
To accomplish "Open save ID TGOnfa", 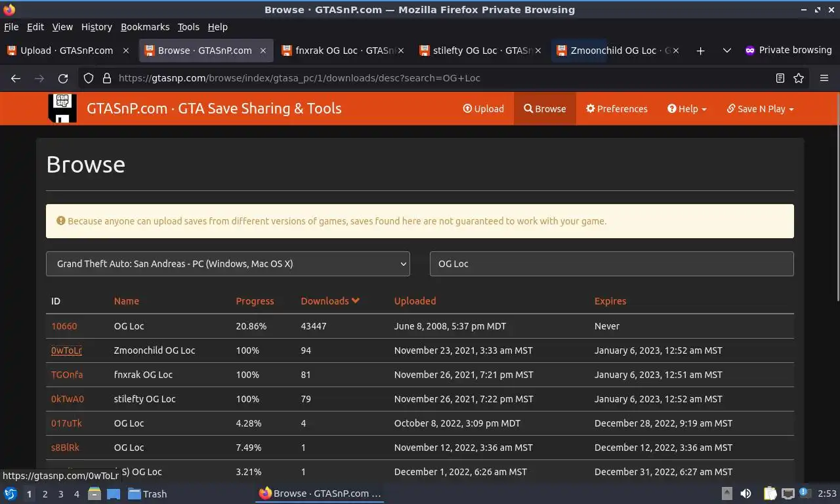I will [67, 375].
